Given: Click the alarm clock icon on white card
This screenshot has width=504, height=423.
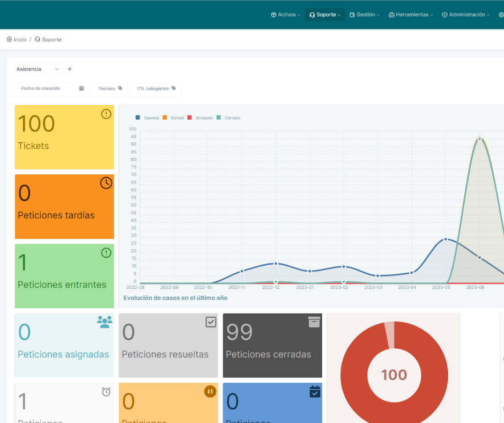Looking at the screenshot, I should pos(106,392).
